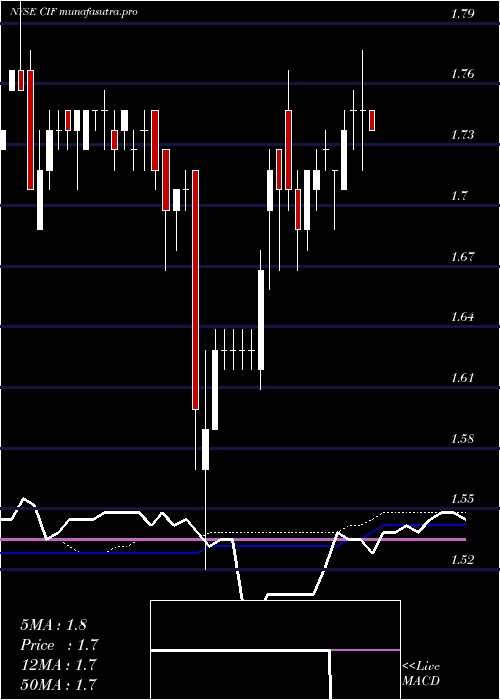Click the tallest red candlestick dropping to 1.60

click(196, 289)
